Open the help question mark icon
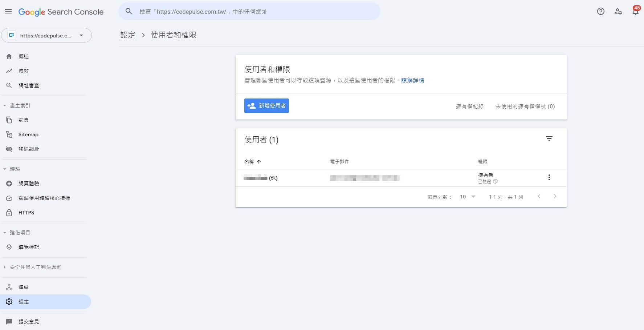 (x=601, y=12)
